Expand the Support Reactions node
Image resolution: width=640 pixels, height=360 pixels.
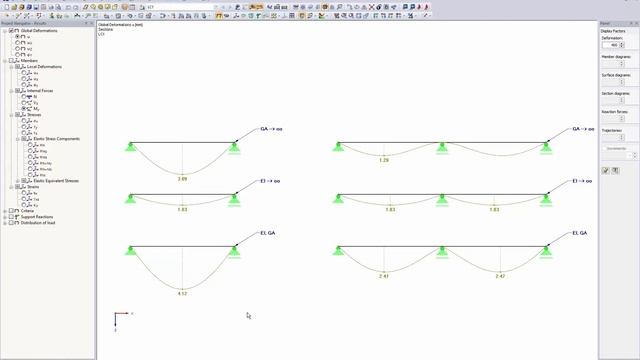(5, 217)
